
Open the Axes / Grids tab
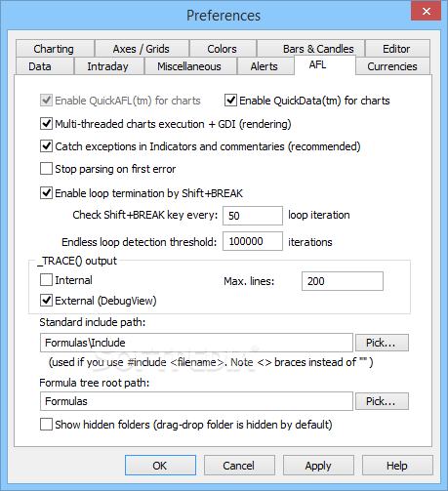(142, 49)
